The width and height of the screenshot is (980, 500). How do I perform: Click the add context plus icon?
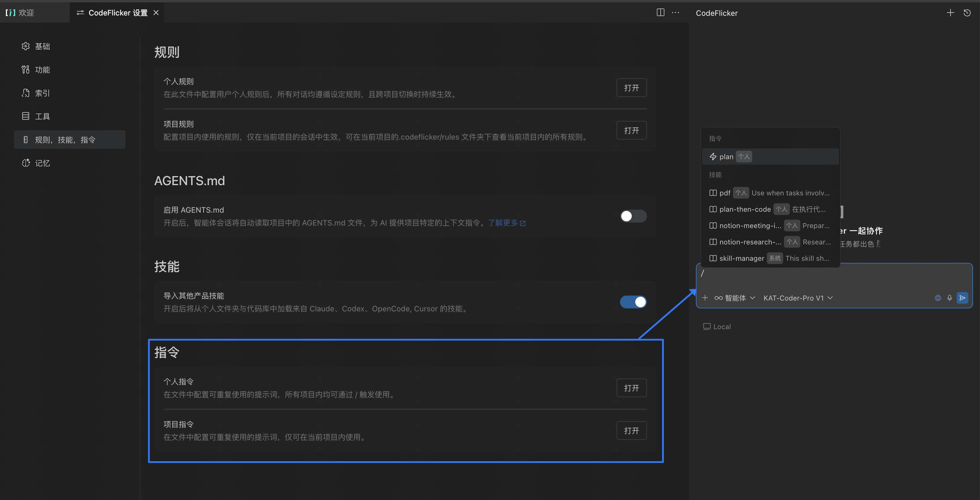point(705,298)
